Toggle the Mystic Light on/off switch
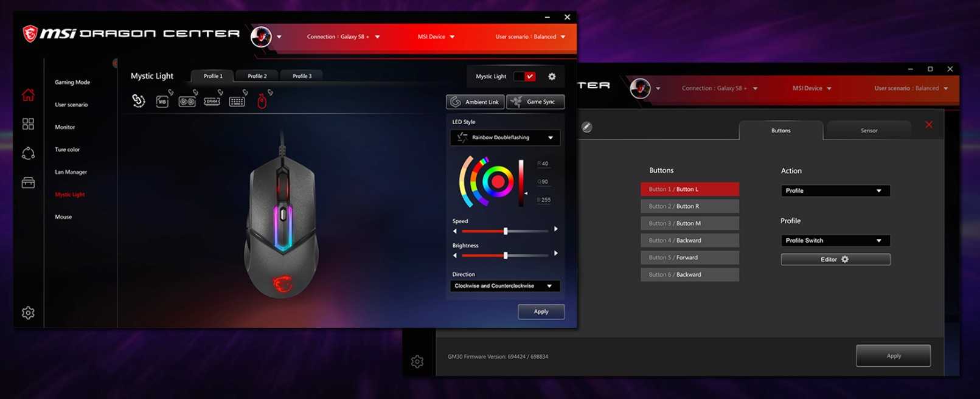Screen dimensions: 980x399 pyautogui.click(x=524, y=77)
